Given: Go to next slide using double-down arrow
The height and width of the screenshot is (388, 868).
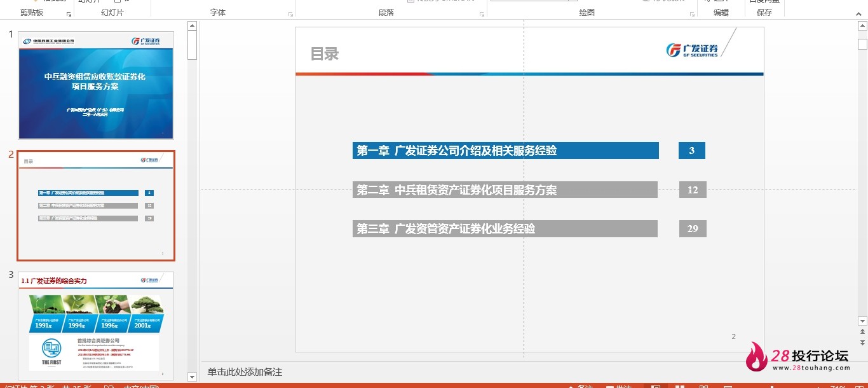Looking at the screenshot, I should click(862, 342).
